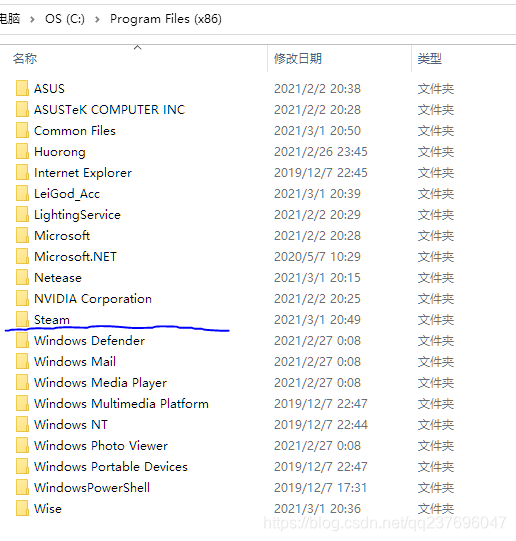The width and height of the screenshot is (516, 541).
Task: Click the Microsoft folder icon
Action: (x=22, y=236)
